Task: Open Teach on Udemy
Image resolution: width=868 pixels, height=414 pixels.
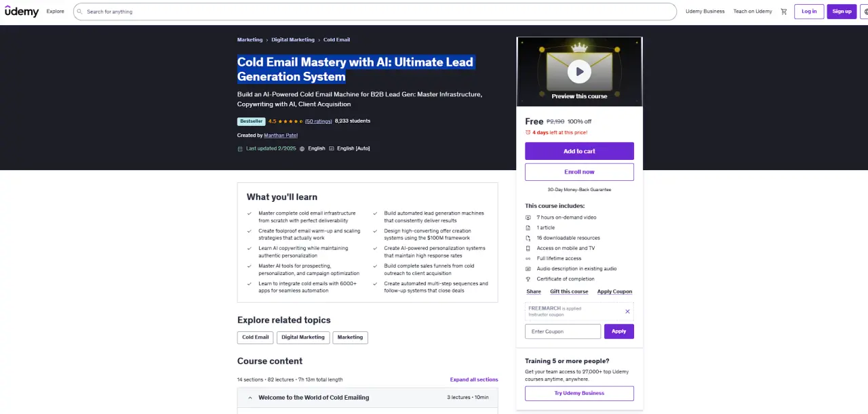Action: (753, 12)
